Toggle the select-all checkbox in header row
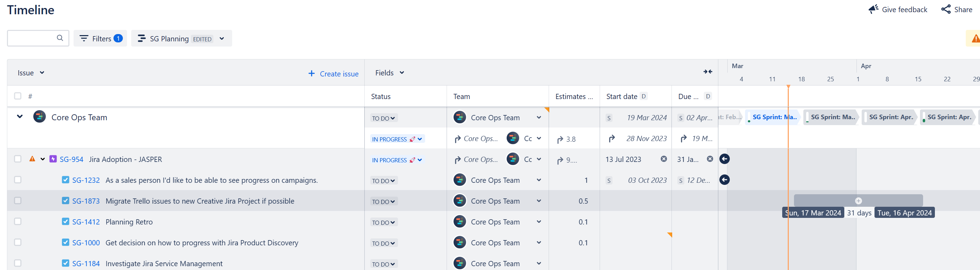980x270 pixels. (x=17, y=96)
